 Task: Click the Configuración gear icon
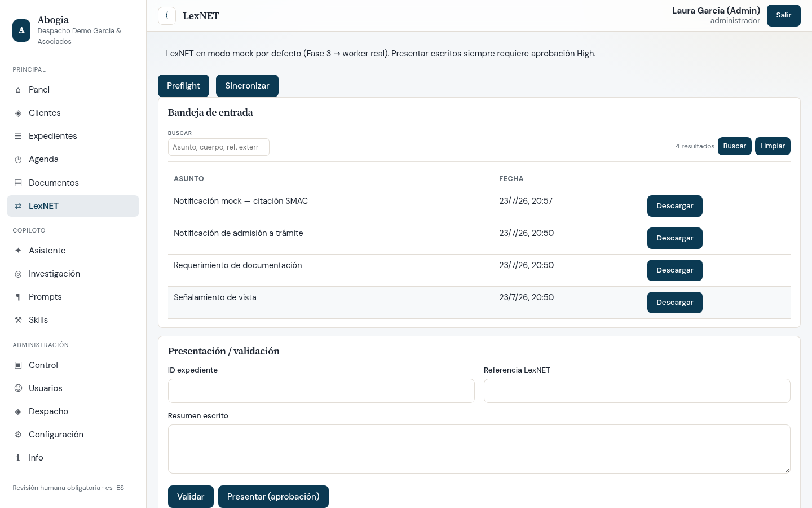(x=18, y=435)
